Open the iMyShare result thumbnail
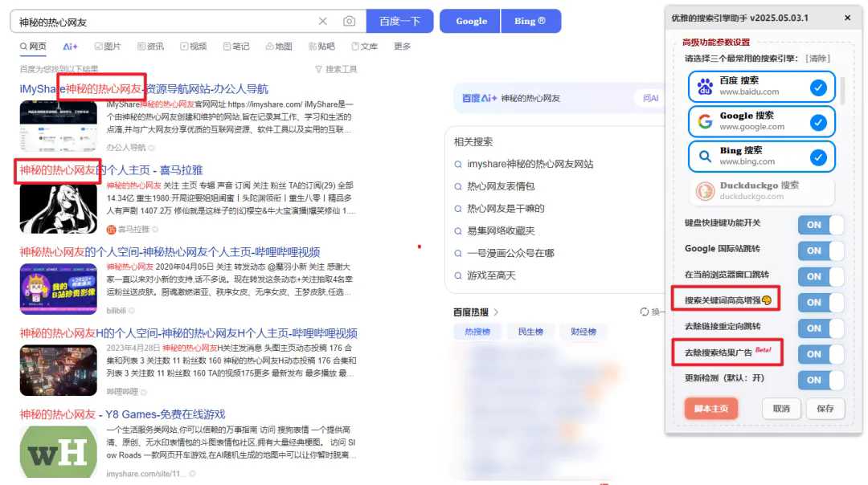This screenshot has width=868, height=485. pyautogui.click(x=58, y=126)
